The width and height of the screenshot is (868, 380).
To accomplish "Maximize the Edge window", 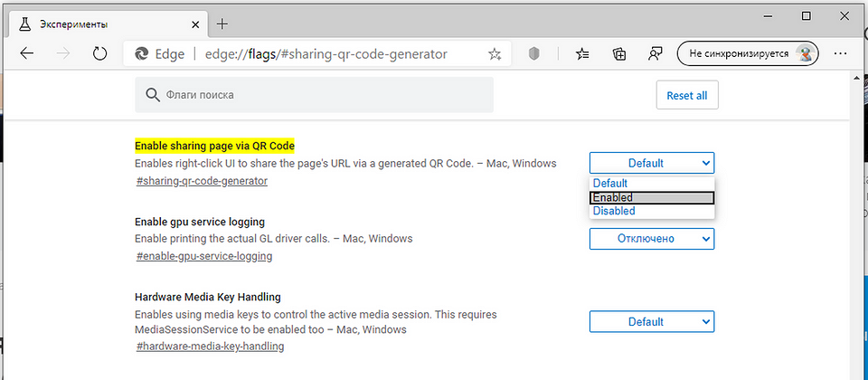I will click(x=806, y=16).
